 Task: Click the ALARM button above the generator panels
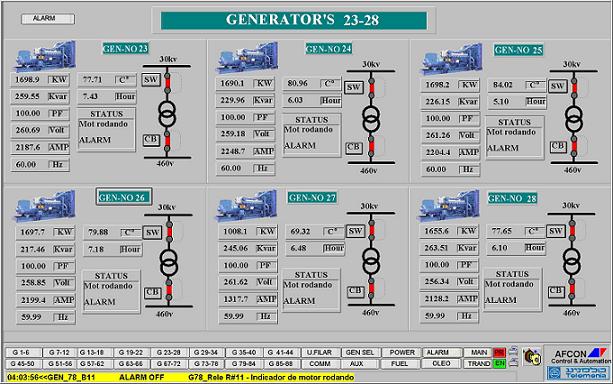48,19
